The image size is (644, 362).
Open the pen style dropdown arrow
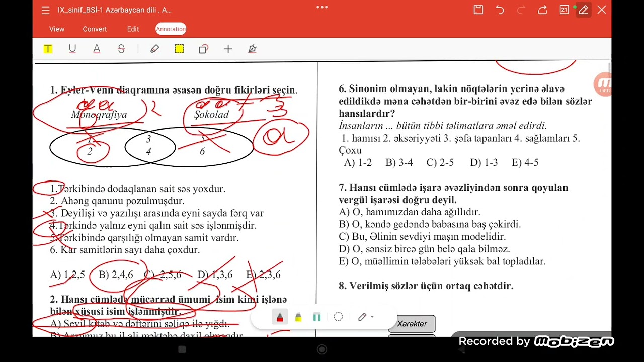tap(372, 317)
